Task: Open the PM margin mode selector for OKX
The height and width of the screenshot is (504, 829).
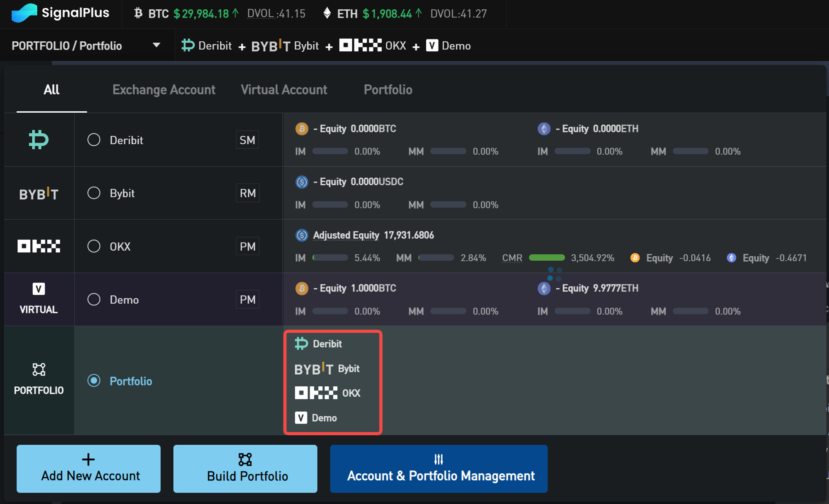Action: 247,247
